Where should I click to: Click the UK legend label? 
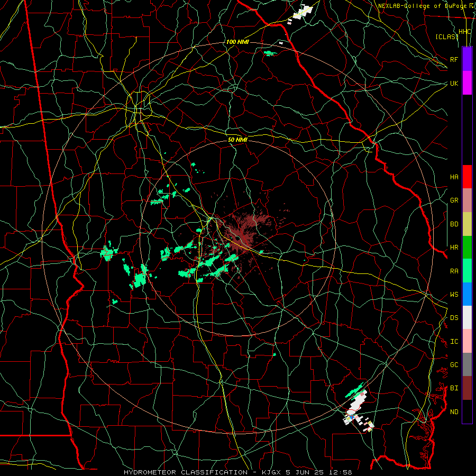click(x=454, y=83)
